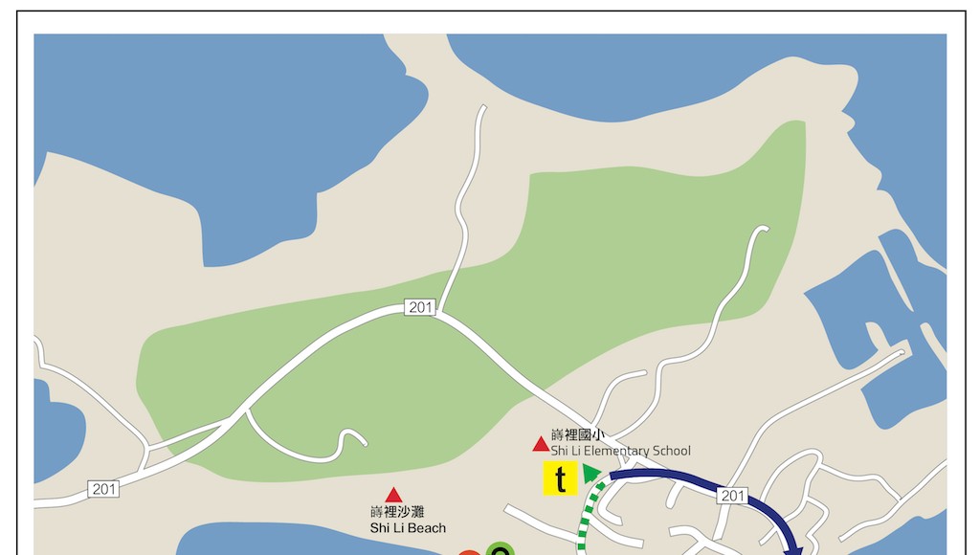Click the Chinese label 蒔裡國小

coord(577,435)
